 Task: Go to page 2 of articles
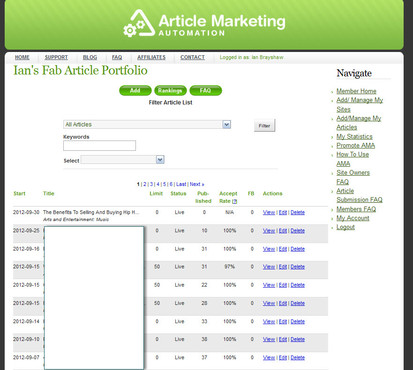tap(145, 184)
